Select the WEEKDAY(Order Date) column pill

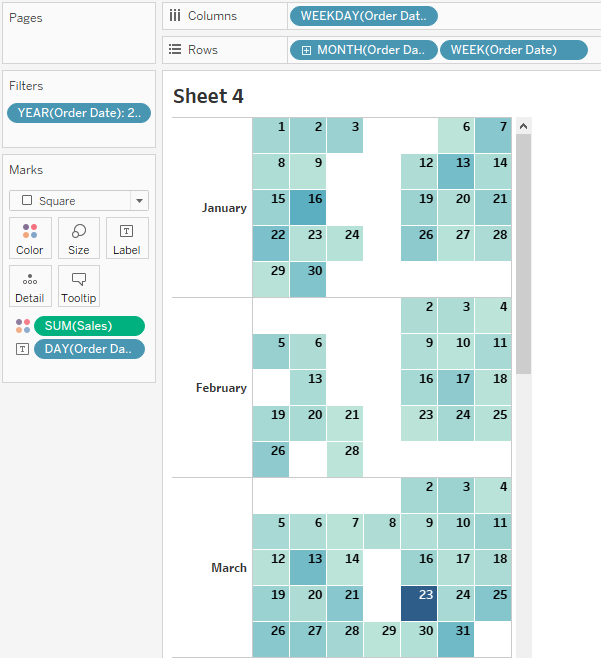(x=362, y=16)
